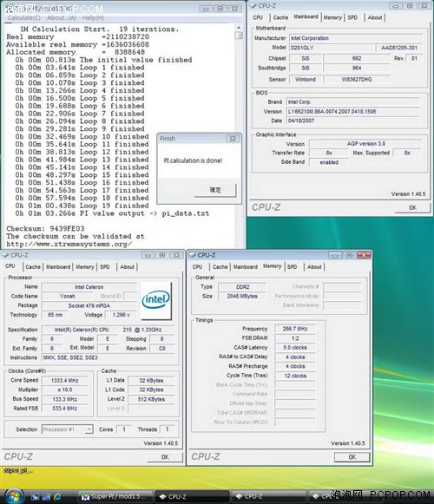This screenshot has width=434, height=504.
Task: Click the 'Checksum: 9439FE03' line in Super PI
Action: 45,228
